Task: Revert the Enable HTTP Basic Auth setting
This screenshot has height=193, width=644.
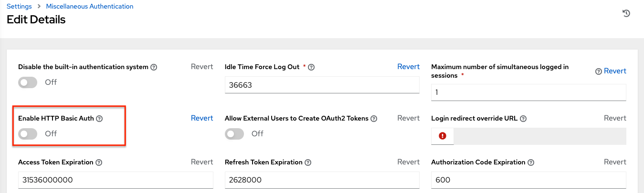Action: click(202, 118)
